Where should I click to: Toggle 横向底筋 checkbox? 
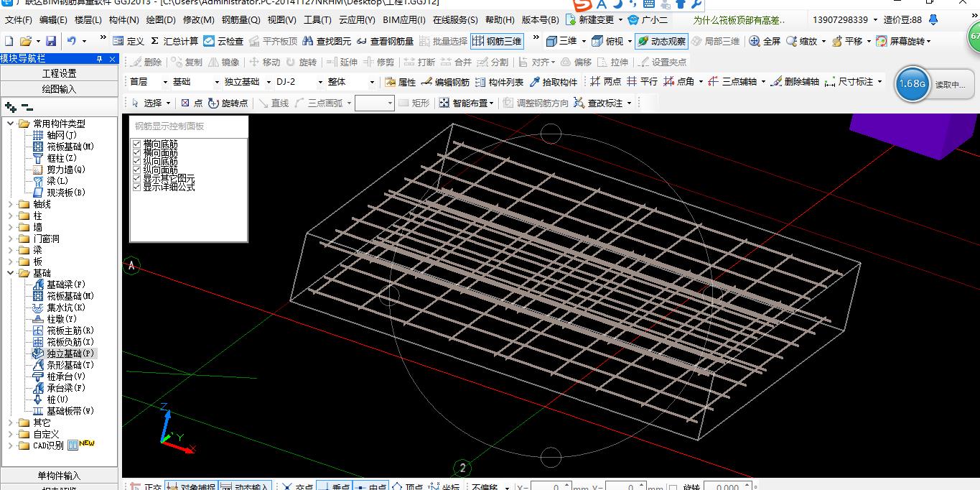[x=136, y=144]
